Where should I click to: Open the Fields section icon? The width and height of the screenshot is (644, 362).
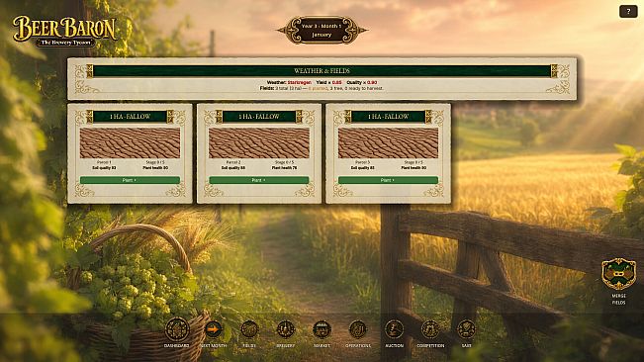(x=249, y=329)
